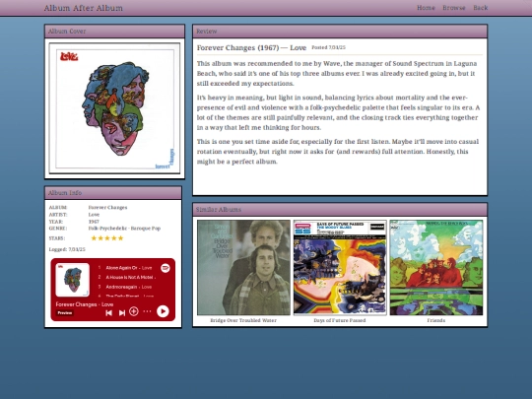Click the Bridge Over Troubled Water caption
This screenshot has width=532, height=399.
tap(243, 320)
